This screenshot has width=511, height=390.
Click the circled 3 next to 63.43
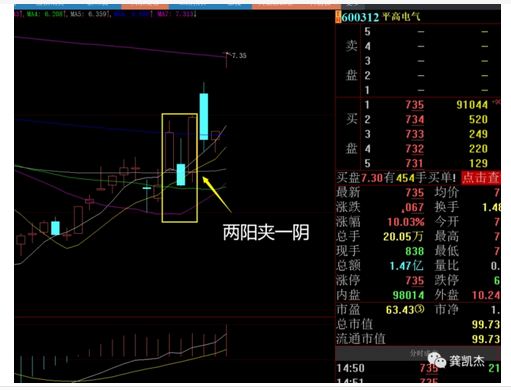click(420, 309)
